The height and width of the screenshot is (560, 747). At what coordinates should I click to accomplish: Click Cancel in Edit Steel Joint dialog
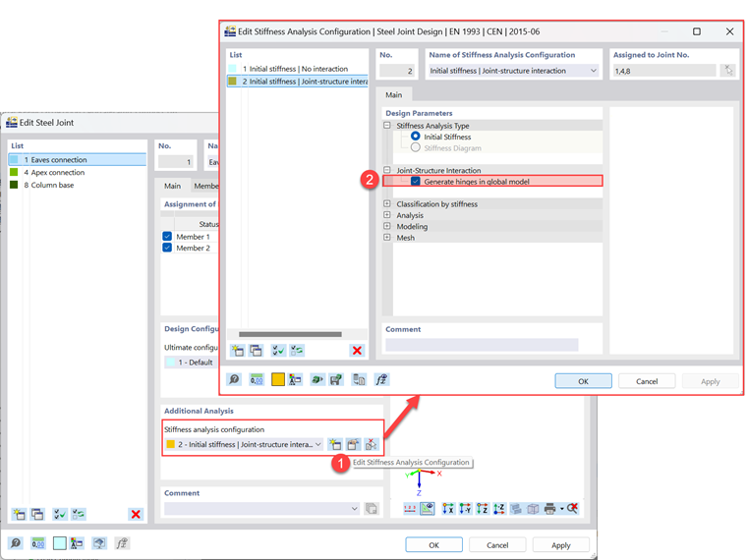(x=497, y=545)
